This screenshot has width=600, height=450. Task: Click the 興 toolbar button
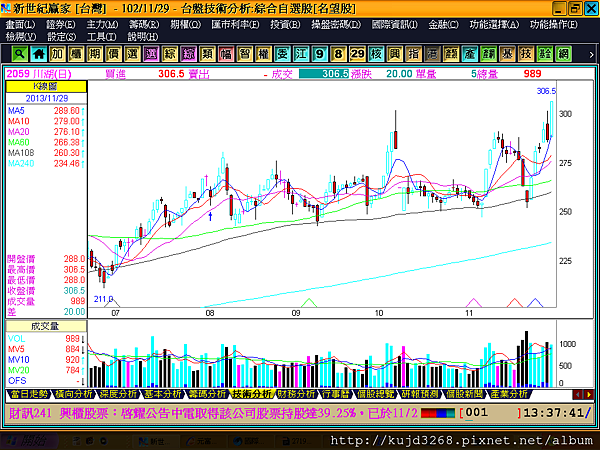[x=395, y=54]
